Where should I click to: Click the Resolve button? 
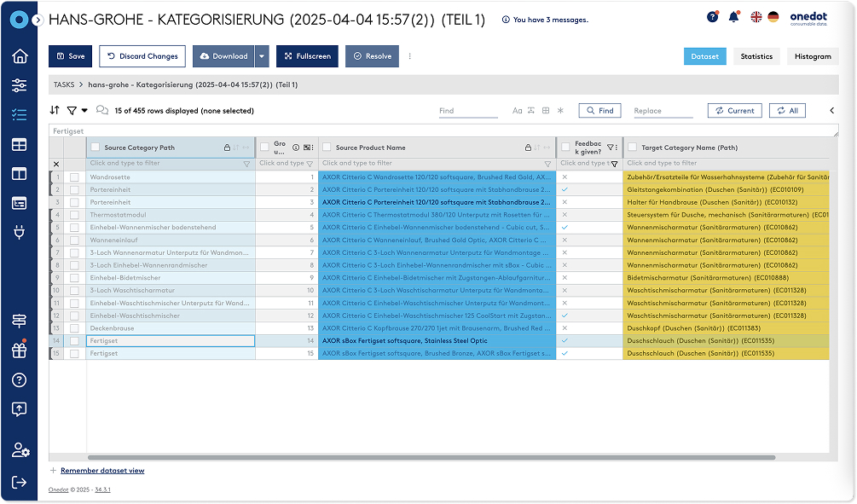coord(372,56)
